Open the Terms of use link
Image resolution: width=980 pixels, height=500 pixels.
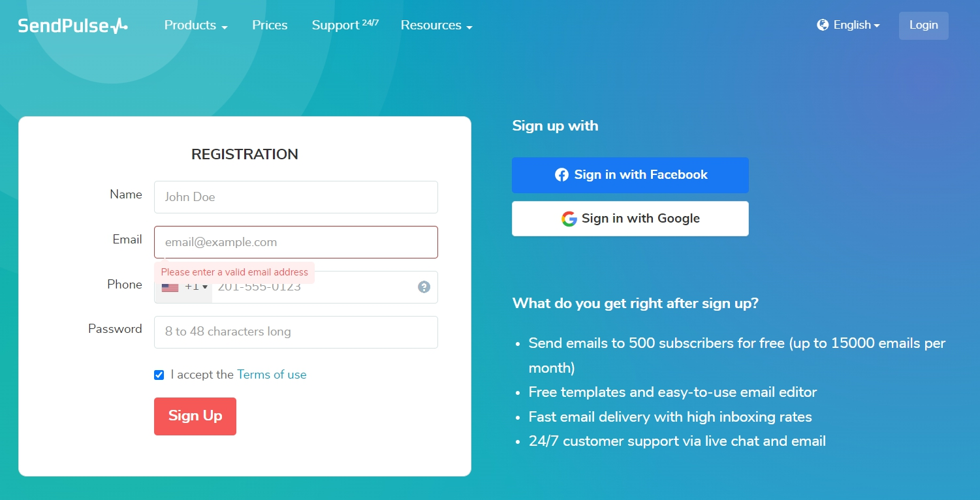pyautogui.click(x=272, y=375)
